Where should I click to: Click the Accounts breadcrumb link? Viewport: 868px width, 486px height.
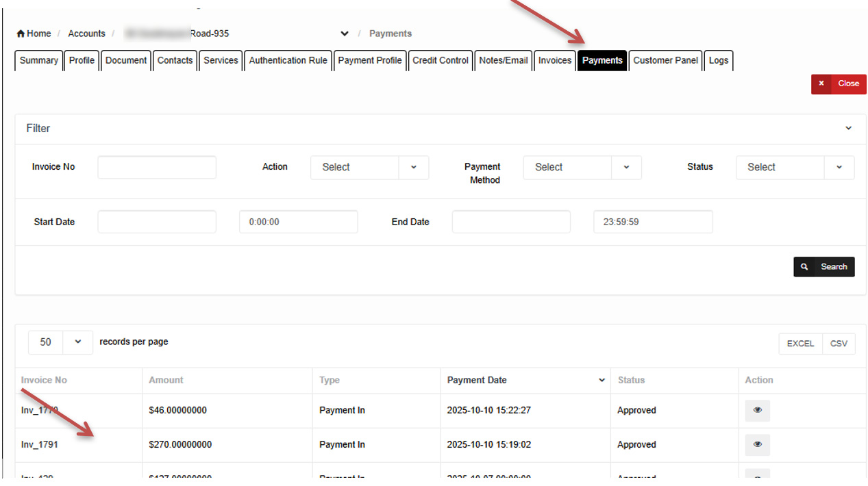[86, 34]
